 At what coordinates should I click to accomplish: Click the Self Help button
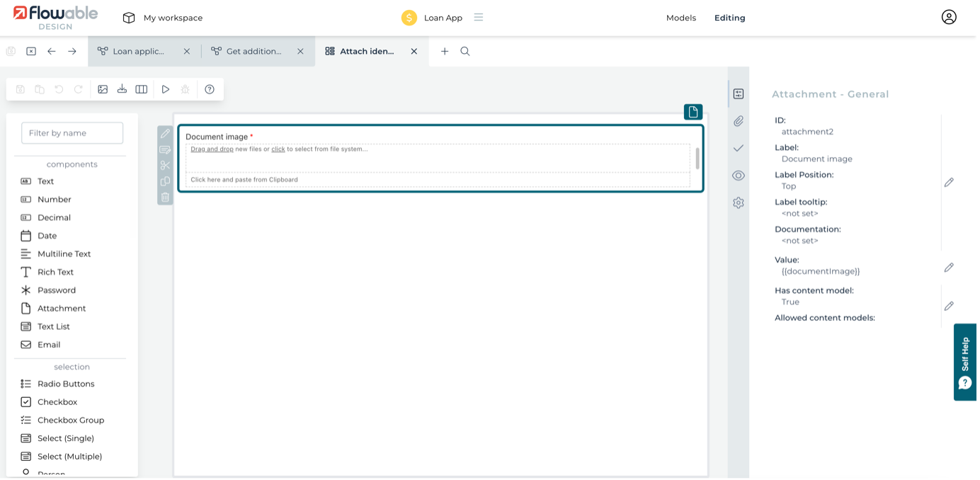(964, 362)
